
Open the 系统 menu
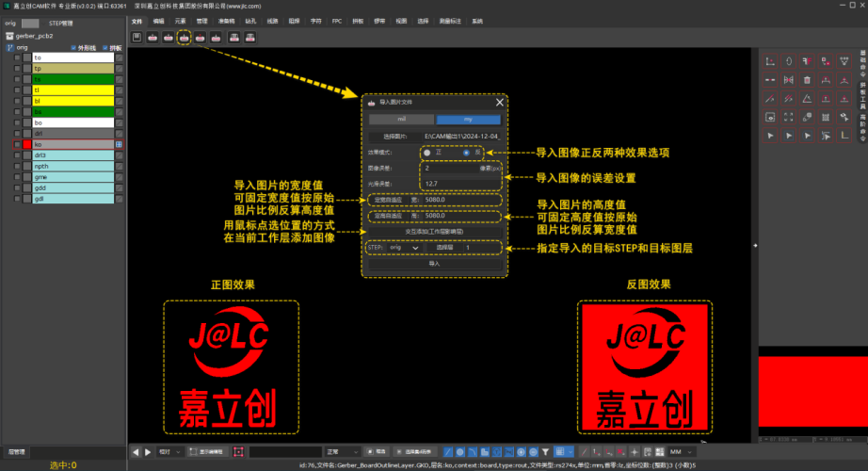477,21
